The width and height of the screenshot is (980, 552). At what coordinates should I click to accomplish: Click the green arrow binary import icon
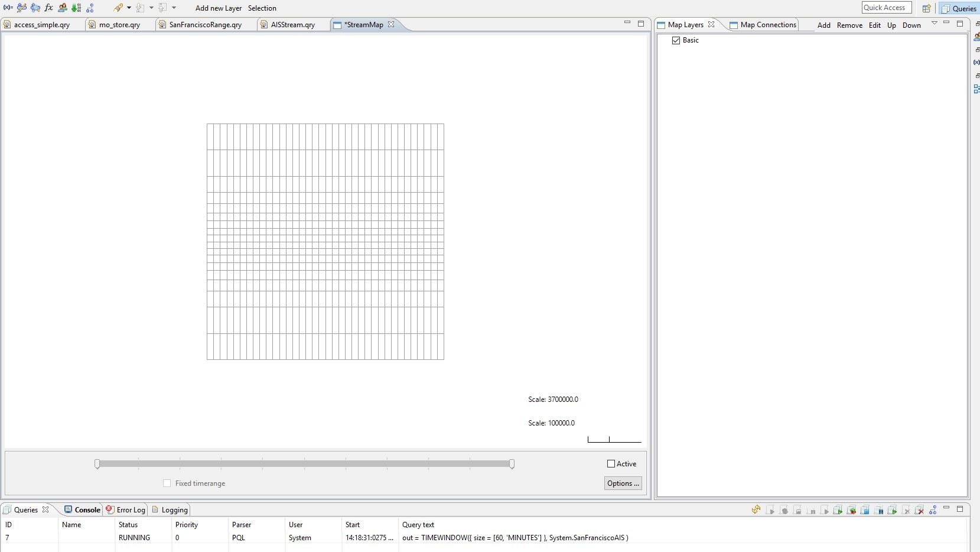coord(76,8)
